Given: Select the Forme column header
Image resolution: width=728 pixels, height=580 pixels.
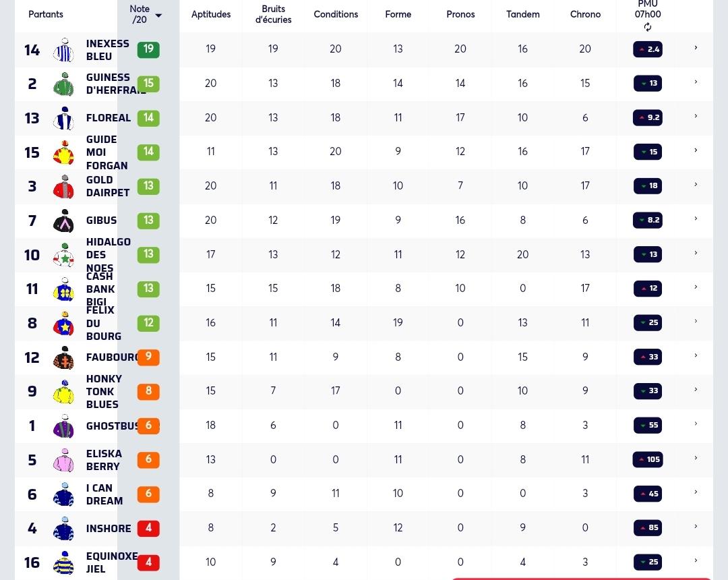Looking at the screenshot, I should coord(398,14).
